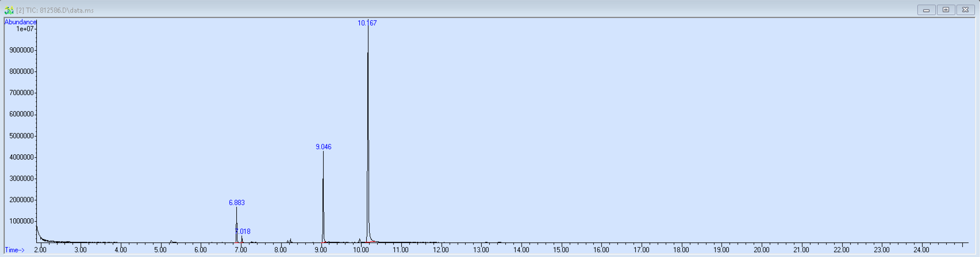The image size is (980, 257).
Task: Select the small peak labeled 7.018
Action: [243, 232]
